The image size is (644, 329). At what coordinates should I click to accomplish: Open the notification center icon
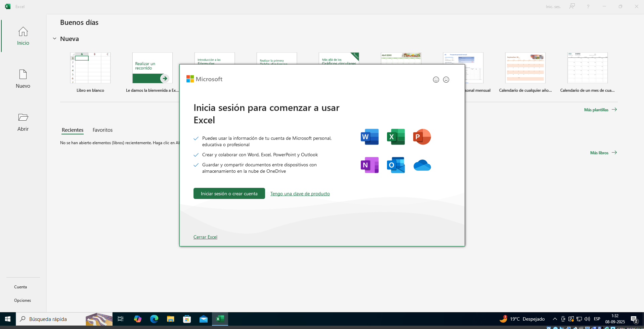pyautogui.click(x=634, y=319)
